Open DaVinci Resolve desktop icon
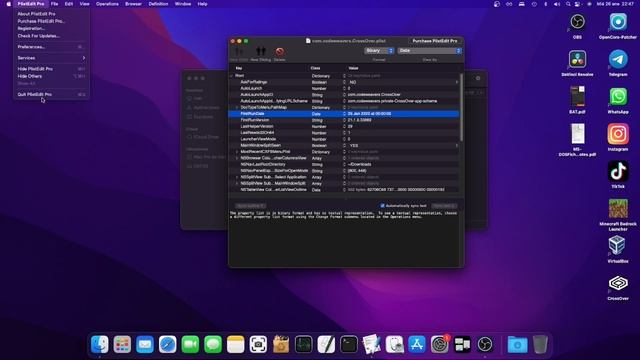 tap(577, 59)
